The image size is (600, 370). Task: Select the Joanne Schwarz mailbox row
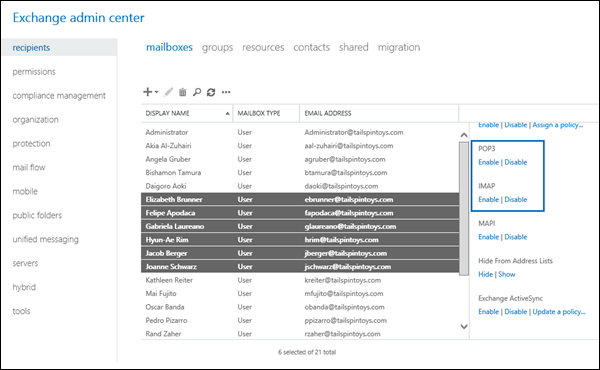300,267
